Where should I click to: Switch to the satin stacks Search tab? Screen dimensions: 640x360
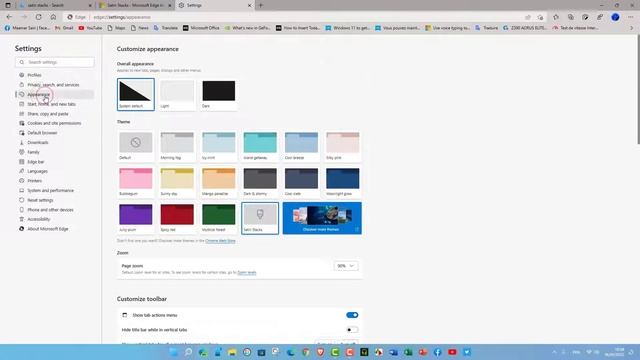coord(55,5)
